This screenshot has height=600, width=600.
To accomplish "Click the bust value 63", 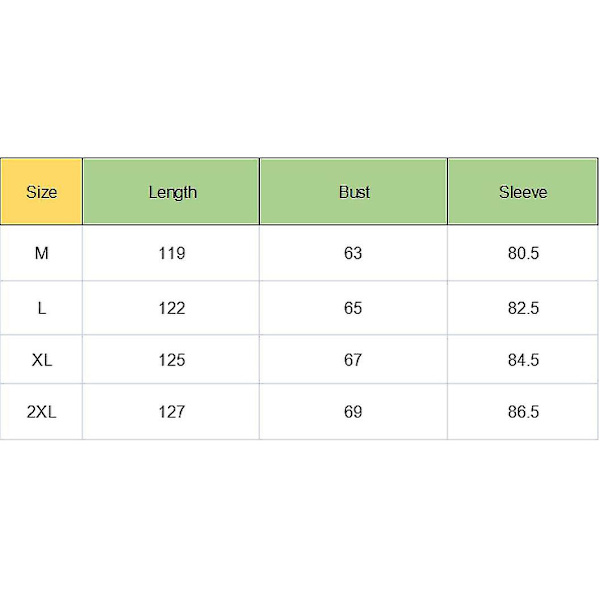I will 353,253.
